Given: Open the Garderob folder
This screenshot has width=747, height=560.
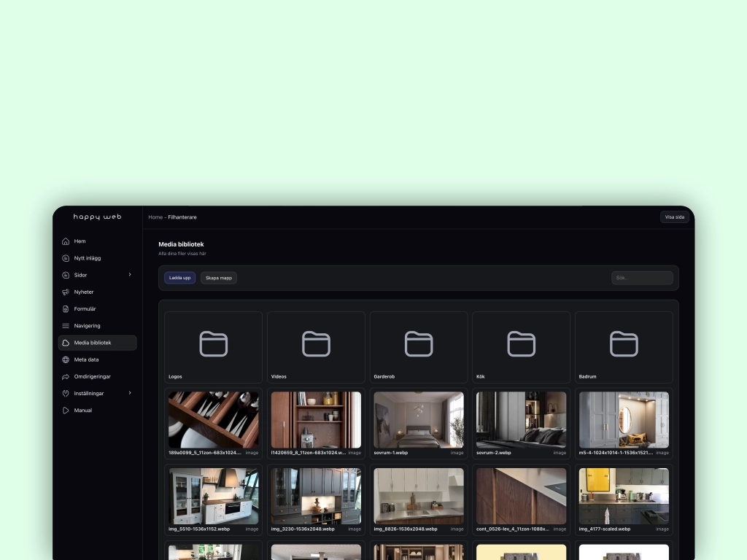Looking at the screenshot, I should [x=419, y=347].
